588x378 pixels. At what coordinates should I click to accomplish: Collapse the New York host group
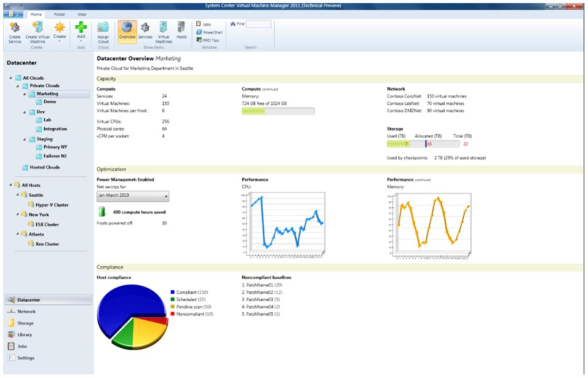17,215
